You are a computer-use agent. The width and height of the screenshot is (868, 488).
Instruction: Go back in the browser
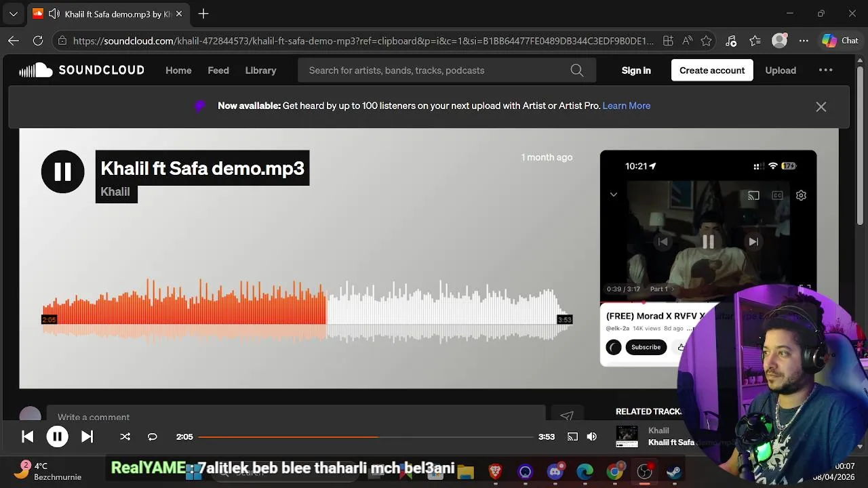coord(14,41)
